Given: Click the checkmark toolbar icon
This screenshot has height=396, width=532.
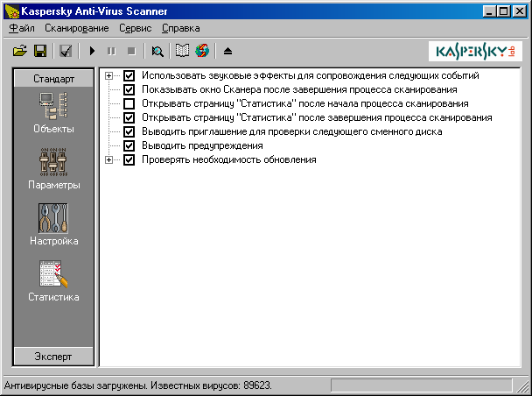Looking at the screenshot, I should click(66, 52).
